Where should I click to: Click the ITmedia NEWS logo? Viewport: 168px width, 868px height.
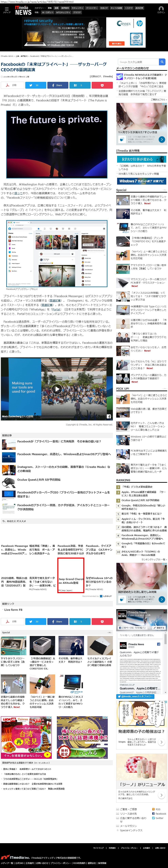[23, 10]
